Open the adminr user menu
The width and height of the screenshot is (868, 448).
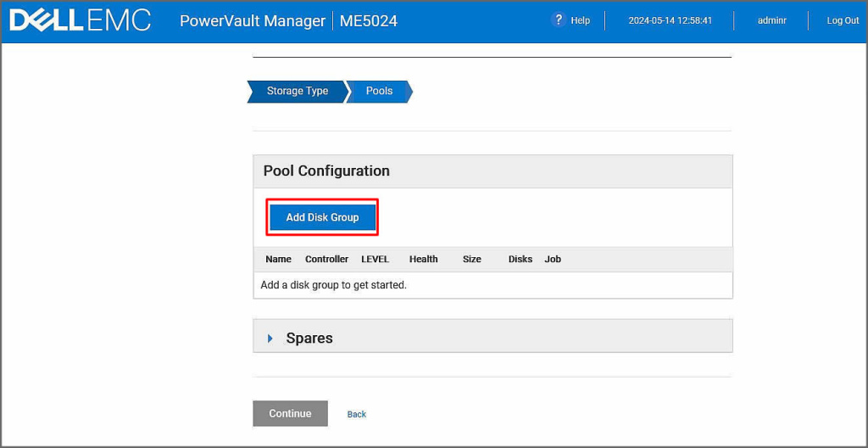(x=771, y=20)
